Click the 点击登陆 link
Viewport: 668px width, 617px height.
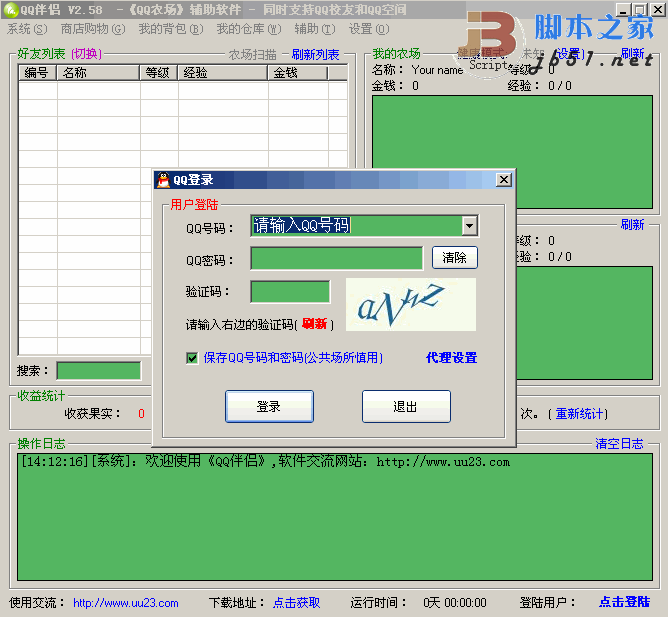tap(625, 602)
